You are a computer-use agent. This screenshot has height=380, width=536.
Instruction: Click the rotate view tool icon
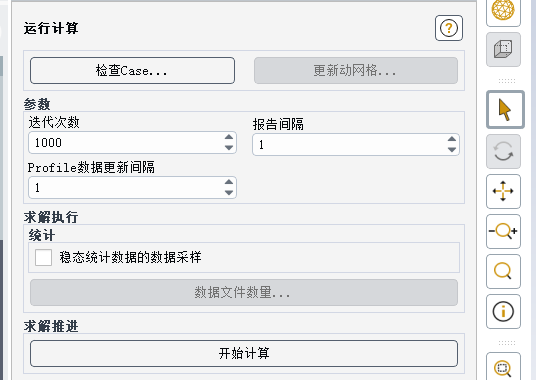(x=503, y=151)
